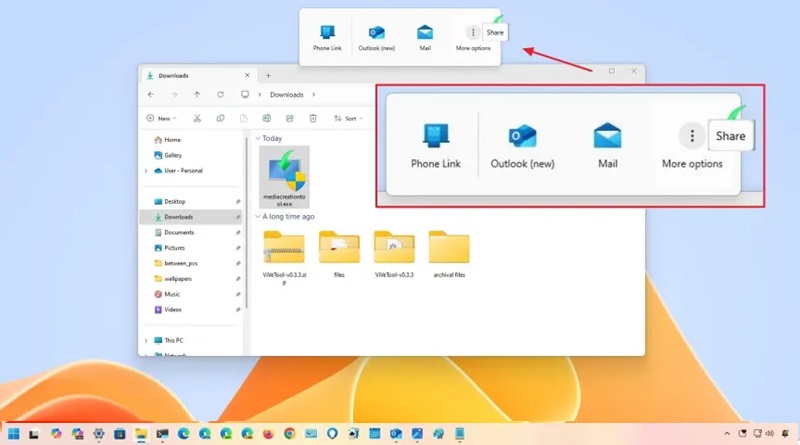Click the This PC monitor icon in address bar
Image resolution: width=800 pixels, height=445 pixels.
pyautogui.click(x=245, y=94)
